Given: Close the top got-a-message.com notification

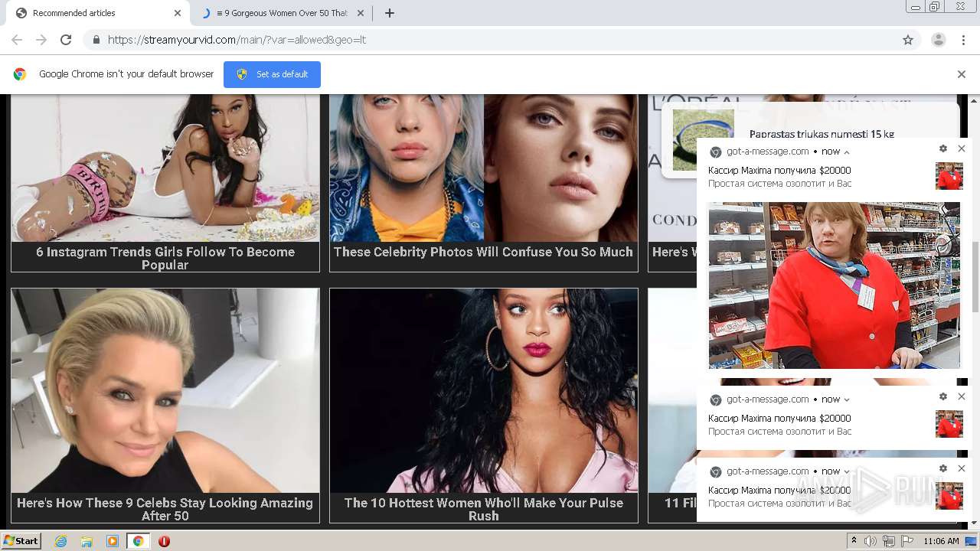Looking at the screenshot, I should (962, 148).
